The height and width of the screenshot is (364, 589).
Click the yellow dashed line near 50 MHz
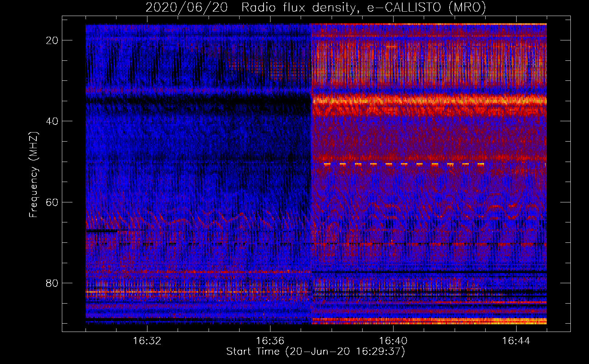point(404,164)
